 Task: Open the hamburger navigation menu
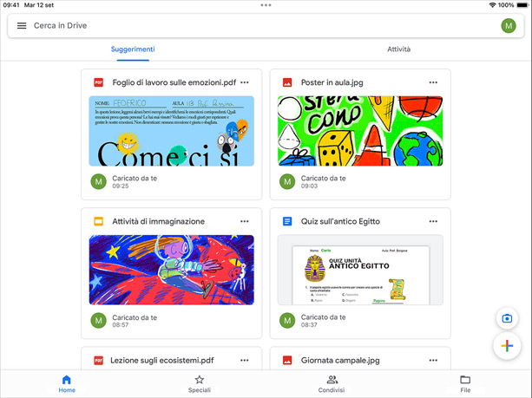coord(22,26)
